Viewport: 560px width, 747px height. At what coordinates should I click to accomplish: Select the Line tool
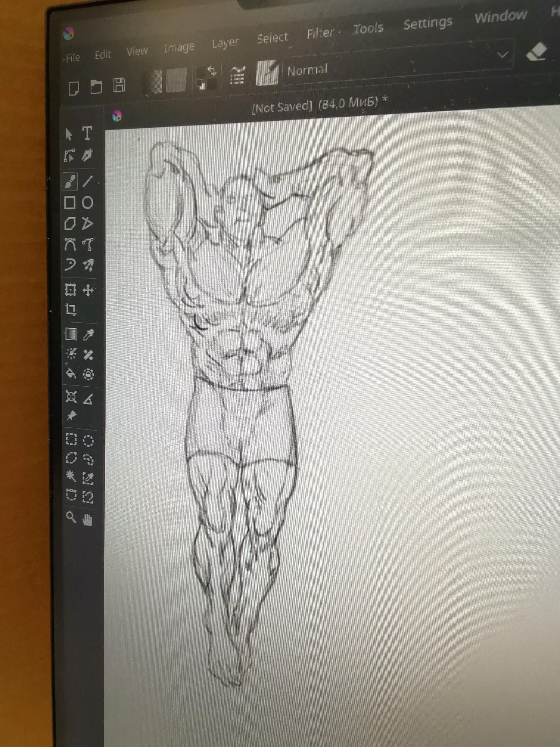tap(87, 181)
